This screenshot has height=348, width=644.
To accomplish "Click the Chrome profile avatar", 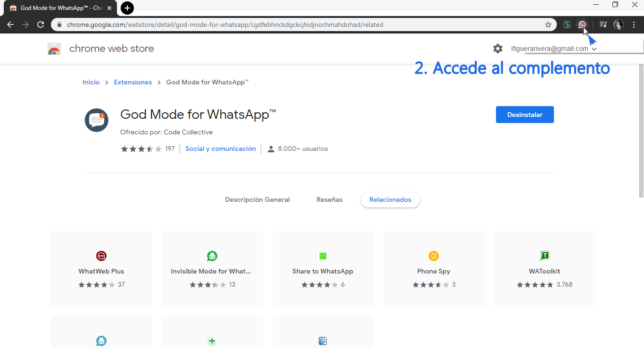I will coord(619,25).
